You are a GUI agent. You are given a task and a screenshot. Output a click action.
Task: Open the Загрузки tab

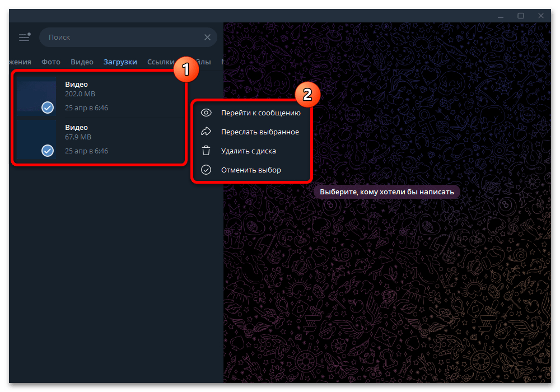coord(120,62)
